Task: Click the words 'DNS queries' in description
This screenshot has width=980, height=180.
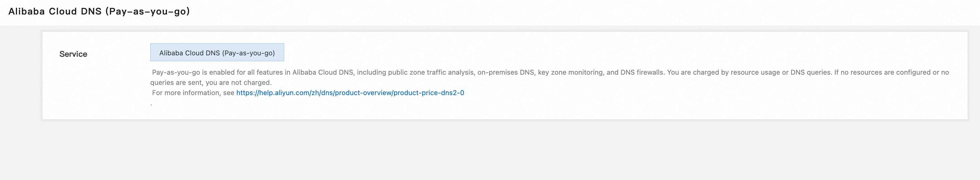Action: [x=810, y=72]
